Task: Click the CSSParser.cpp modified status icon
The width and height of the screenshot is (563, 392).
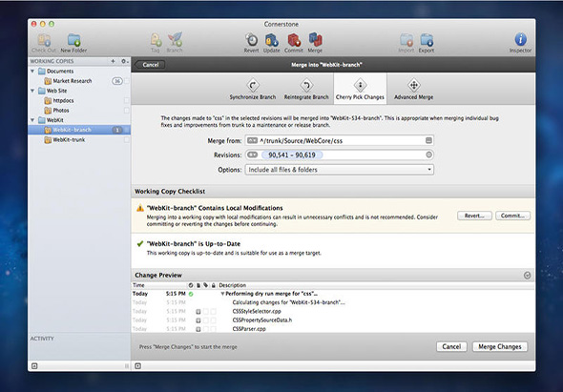Action: (x=198, y=329)
